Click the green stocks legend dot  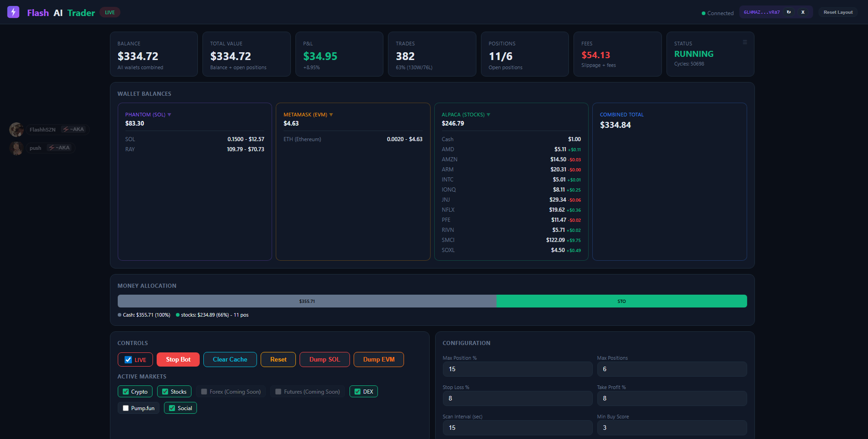coord(178,315)
